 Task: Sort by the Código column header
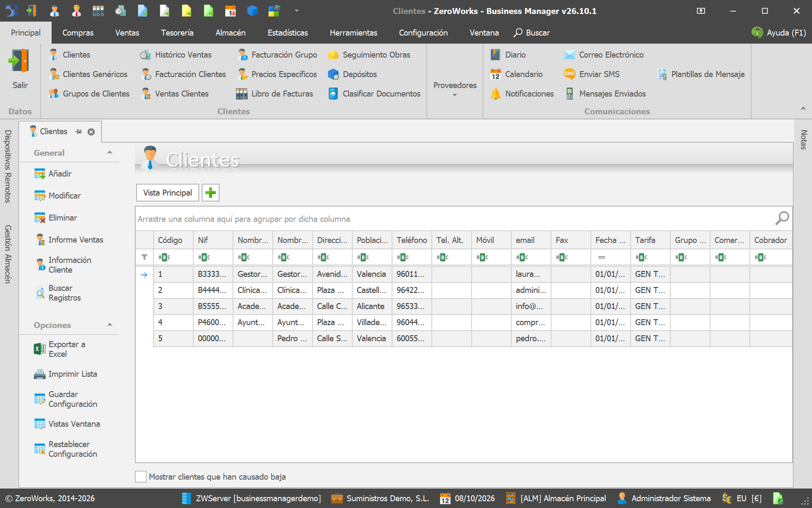(x=173, y=240)
